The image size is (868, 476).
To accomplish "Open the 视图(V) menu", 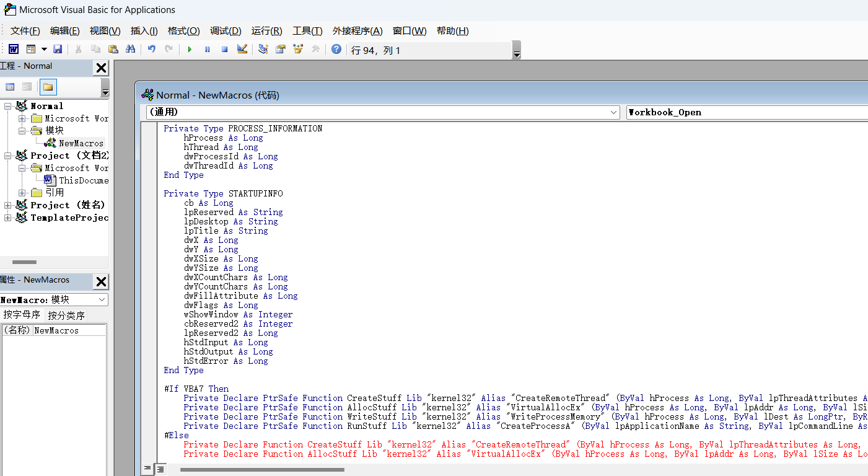I will pyautogui.click(x=105, y=31).
